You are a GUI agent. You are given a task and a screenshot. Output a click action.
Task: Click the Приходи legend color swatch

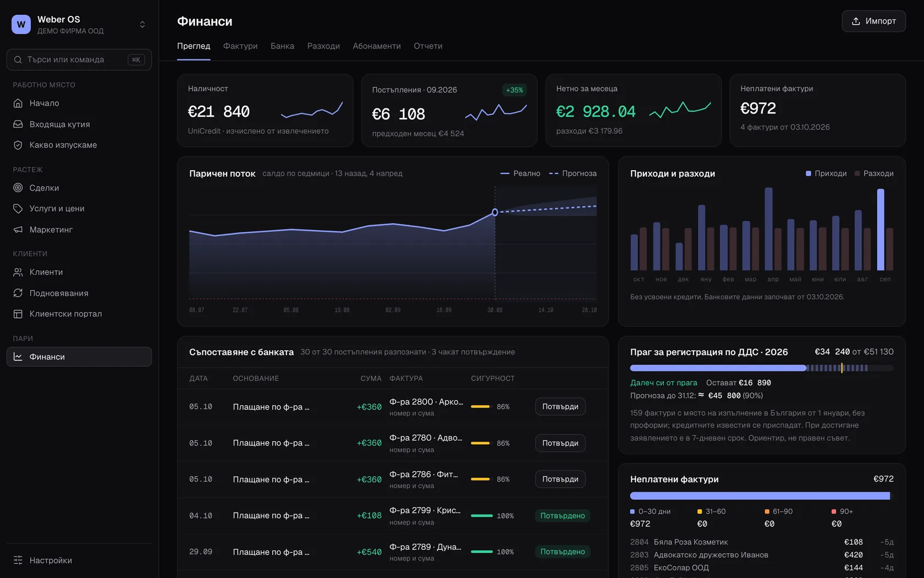pos(809,173)
